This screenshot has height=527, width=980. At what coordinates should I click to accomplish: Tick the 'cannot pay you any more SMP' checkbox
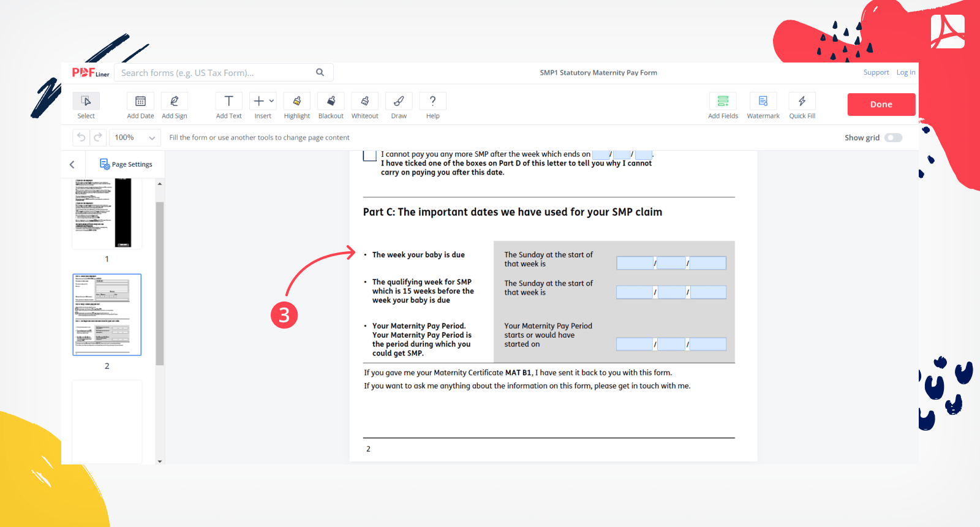[369, 156]
